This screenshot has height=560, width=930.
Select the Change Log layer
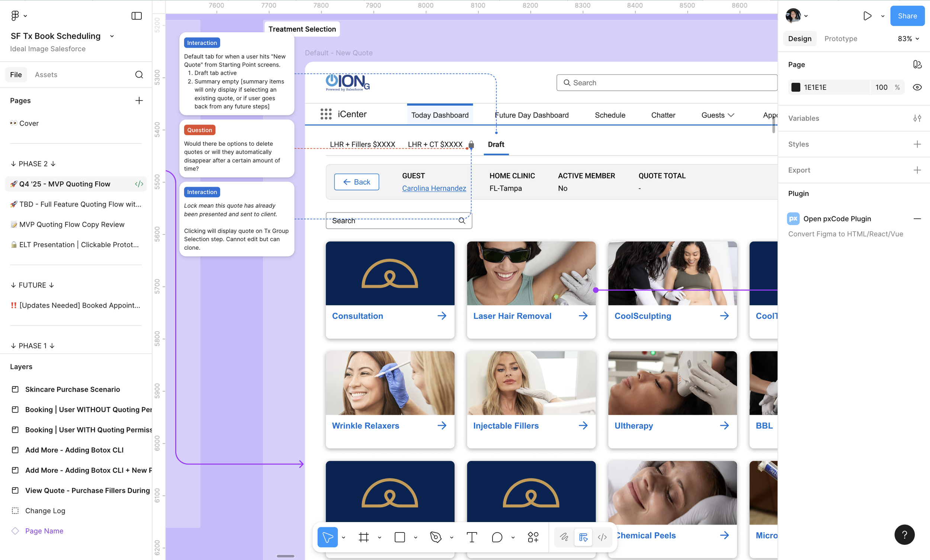[45, 511]
